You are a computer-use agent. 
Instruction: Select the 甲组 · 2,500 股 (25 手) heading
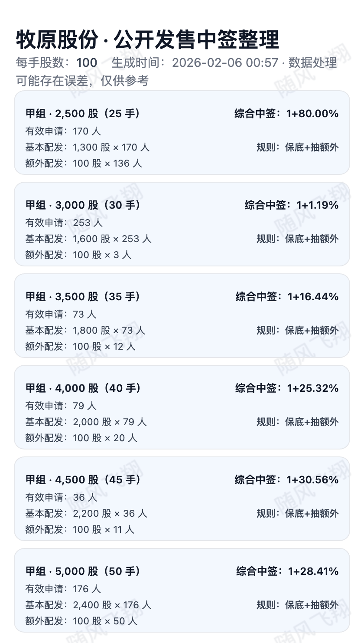[x=83, y=114]
